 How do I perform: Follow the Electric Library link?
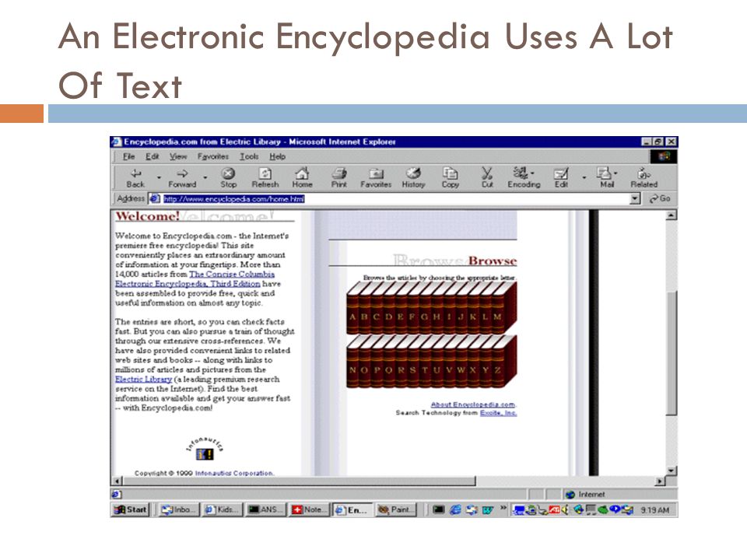click(143, 380)
